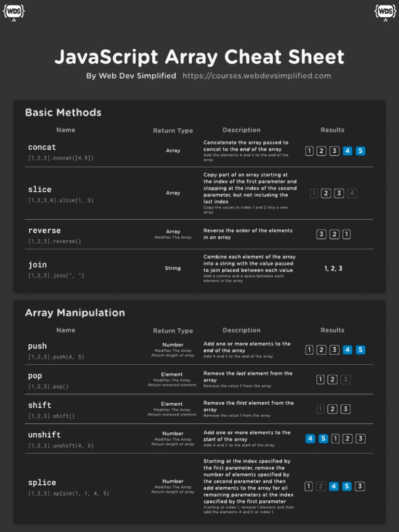
Task: Click the faded 4 box in the slice results
Action: 352,193
